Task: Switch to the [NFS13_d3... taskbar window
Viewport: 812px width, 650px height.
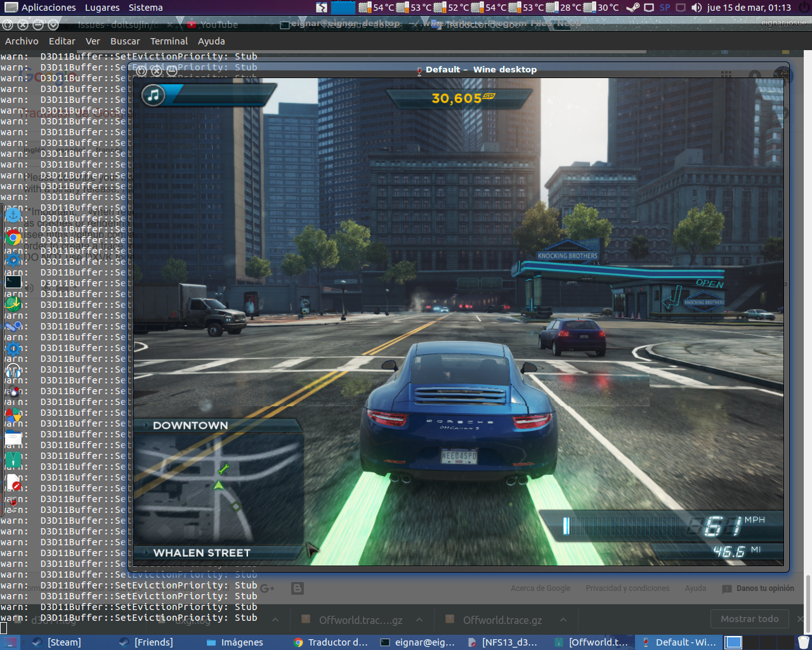Action: [x=504, y=642]
